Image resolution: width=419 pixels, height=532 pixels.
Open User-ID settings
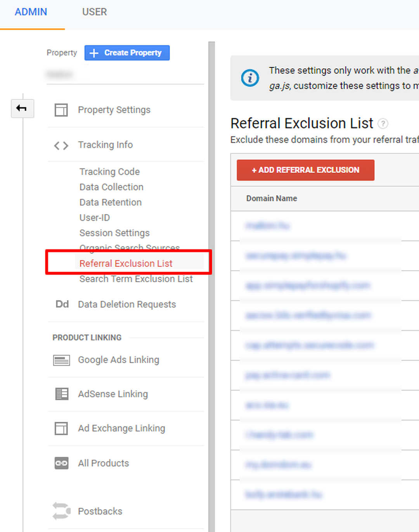[95, 218]
